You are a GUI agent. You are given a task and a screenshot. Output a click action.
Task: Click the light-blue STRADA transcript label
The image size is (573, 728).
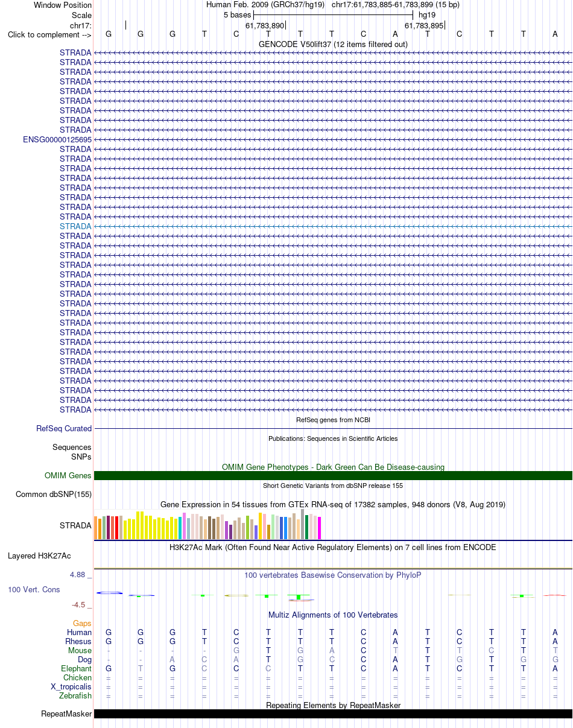click(x=75, y=226)
